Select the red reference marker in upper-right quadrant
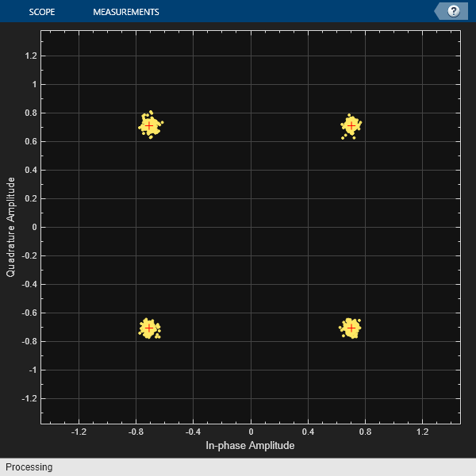Image resolution: width=476 pixels, height=476 pixels. pyautogui.click(x=351, y=125)
